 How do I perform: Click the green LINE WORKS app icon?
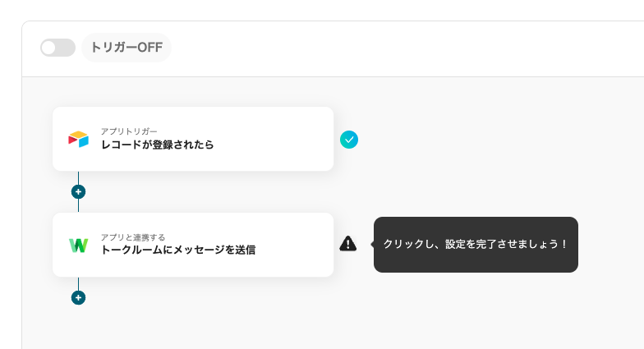[x=78, y=245]
